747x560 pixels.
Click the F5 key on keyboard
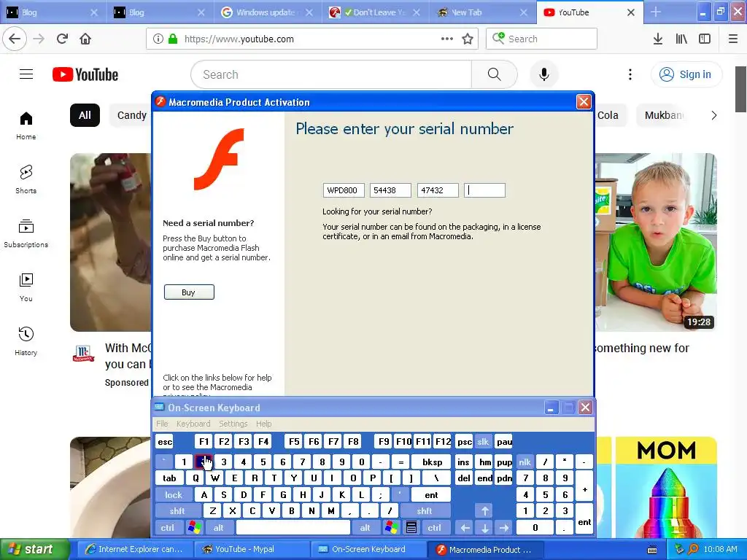pos(295,442)
